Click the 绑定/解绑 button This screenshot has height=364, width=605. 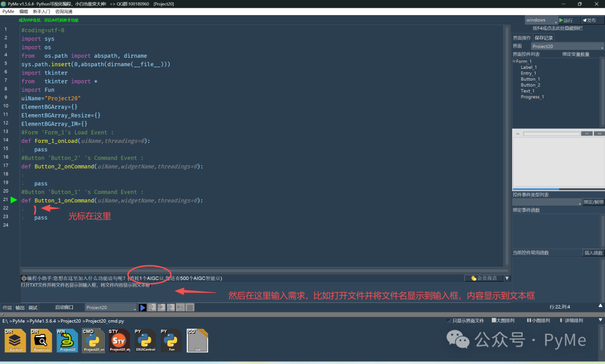[x=593, y=202]
